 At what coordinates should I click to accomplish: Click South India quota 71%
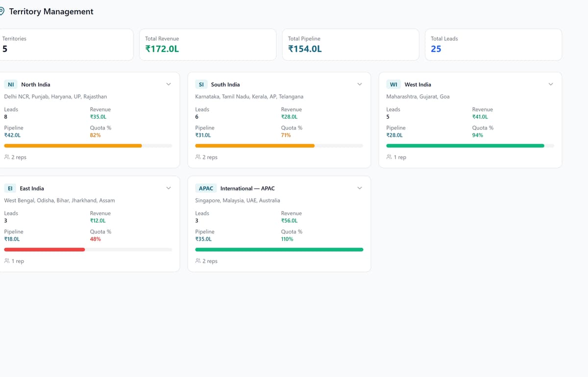(x=286, y=135)
